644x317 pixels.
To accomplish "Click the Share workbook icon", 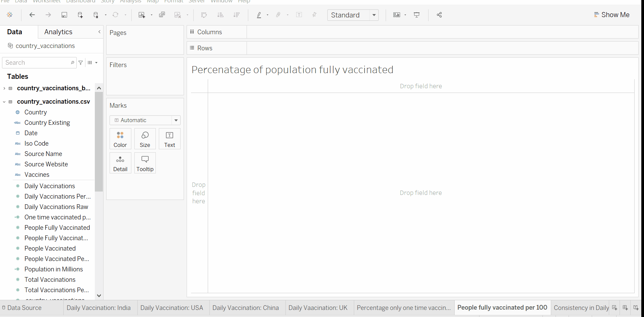I will [x=439, y=15].
